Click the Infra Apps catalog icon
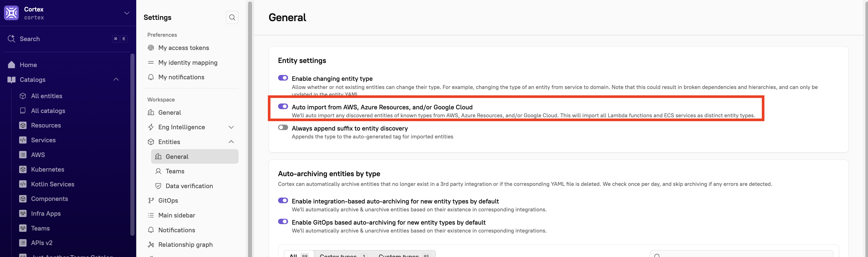This screenshot has width=868, height=257. [x=23, y=214]
